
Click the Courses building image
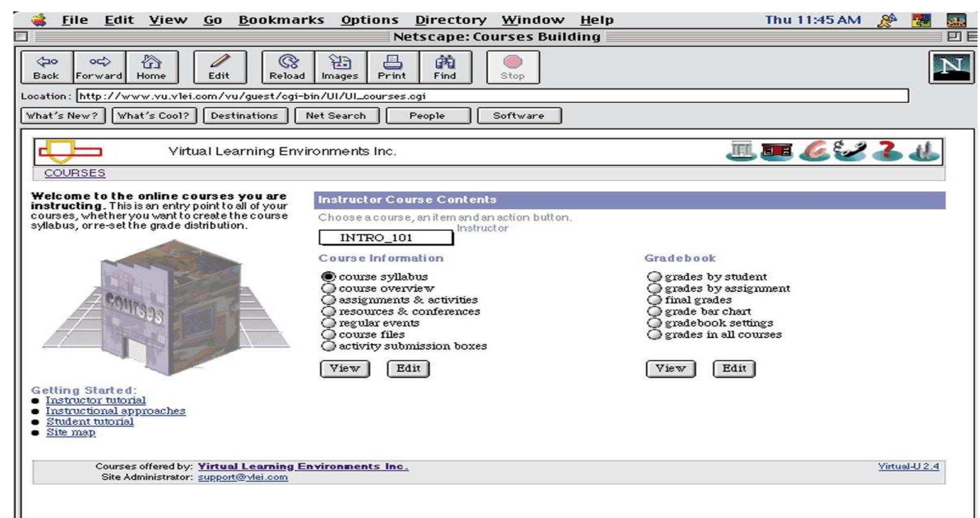coord(166,308)
